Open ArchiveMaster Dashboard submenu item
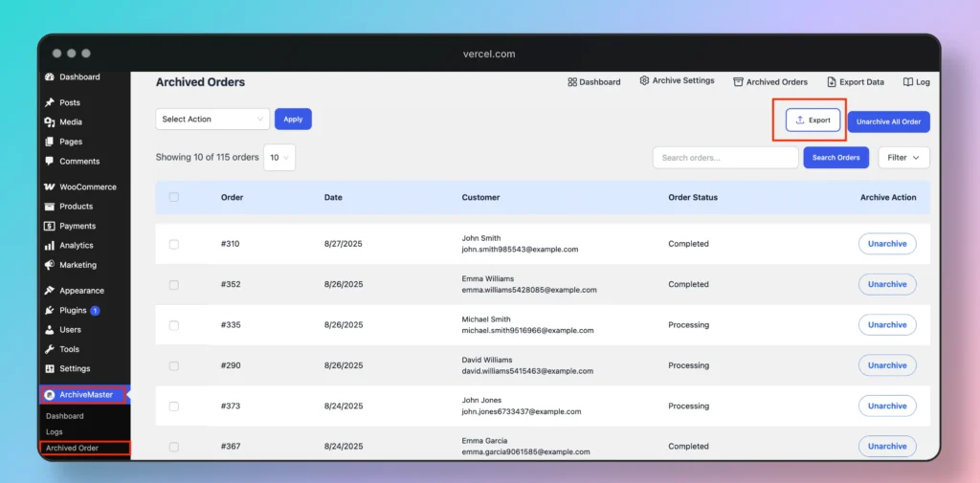 (64, 416)
